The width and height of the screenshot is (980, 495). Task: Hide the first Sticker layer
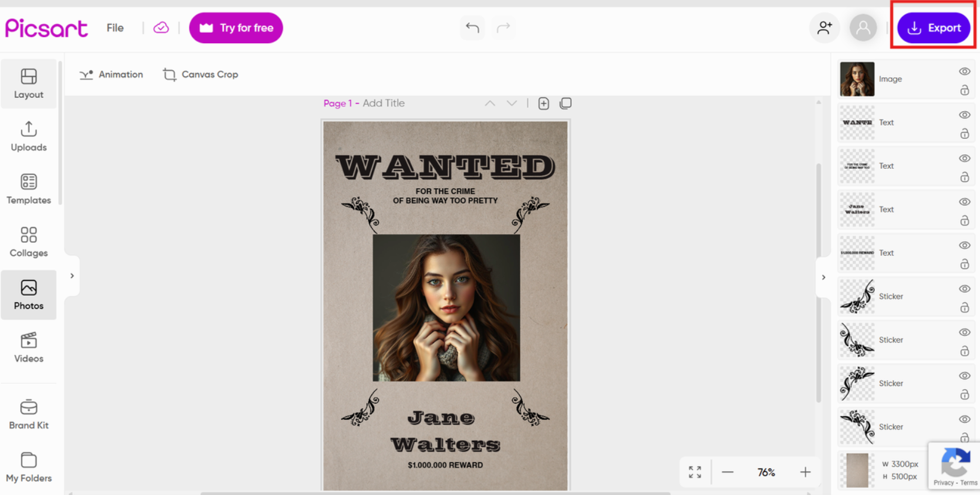point(965,288)
